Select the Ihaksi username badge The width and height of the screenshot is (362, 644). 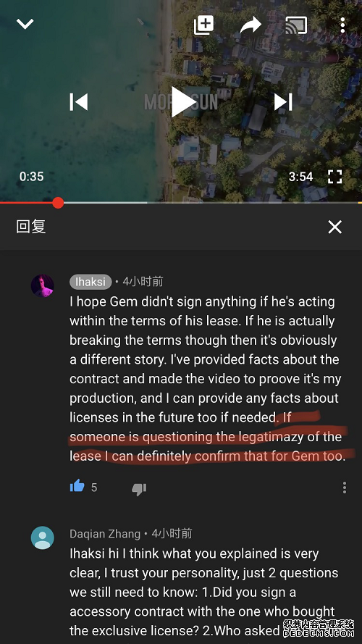[90, 282]
